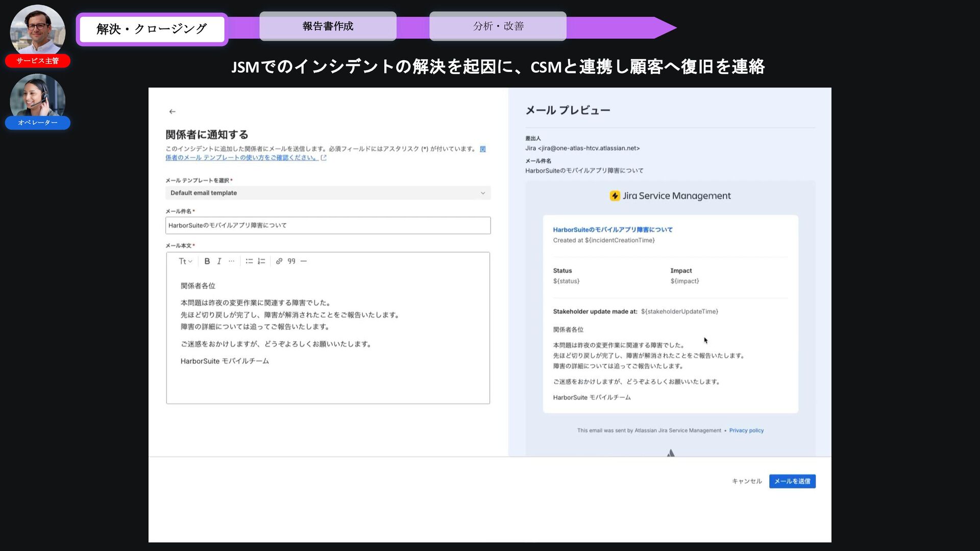Viewport: 980px width, 551px height.
Task: Insert a link in email body
Action: coord(279,261)
